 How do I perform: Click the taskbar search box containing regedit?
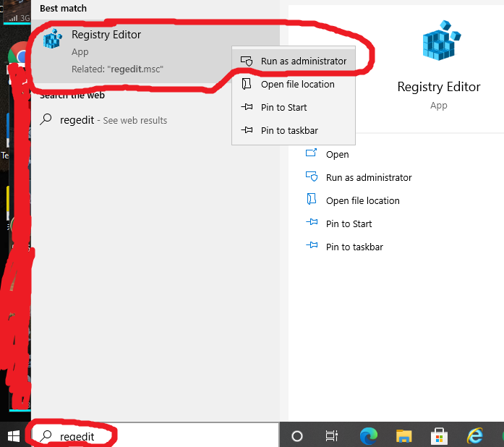click(x=155, y=435)
